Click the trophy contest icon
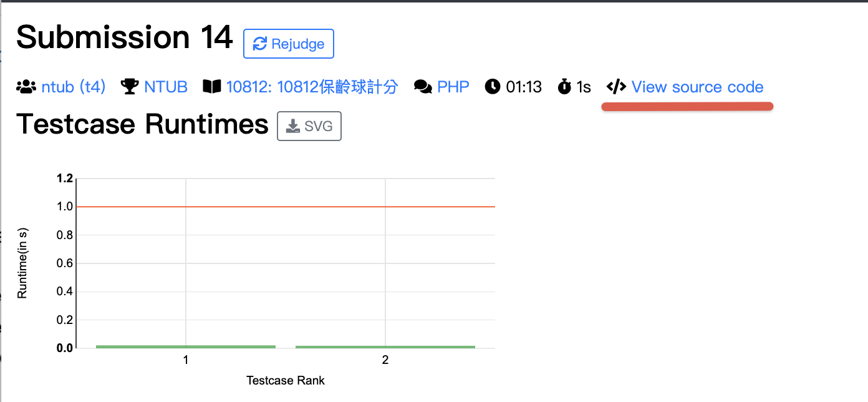Viewport: 868px width, 402px height. (130, 87)
